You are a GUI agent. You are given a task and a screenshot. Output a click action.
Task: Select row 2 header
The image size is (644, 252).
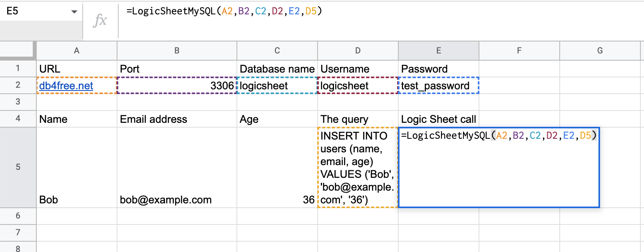(x=18, y=85)
